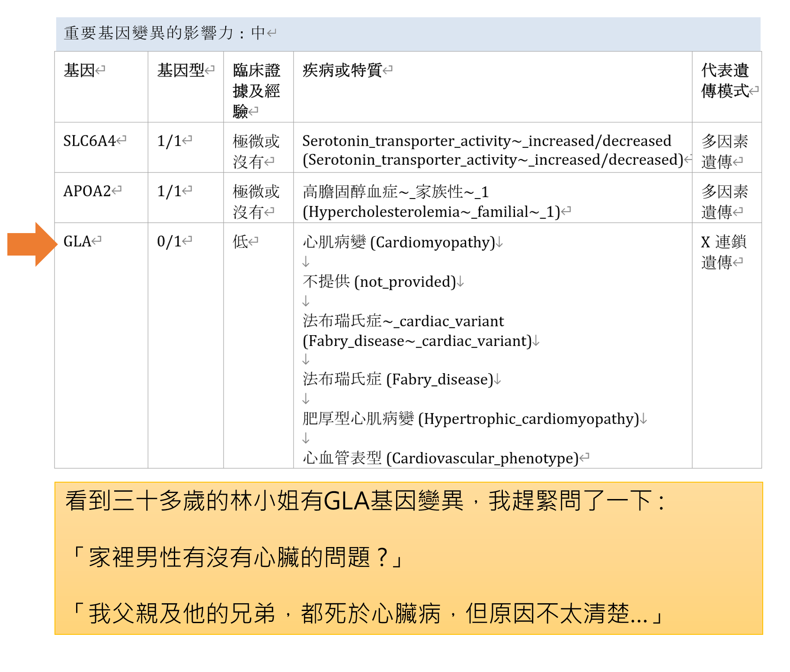The image size is (790, 672).
Task: Click the 0/1 genotype in GLA row
Action: click(169, 241)
